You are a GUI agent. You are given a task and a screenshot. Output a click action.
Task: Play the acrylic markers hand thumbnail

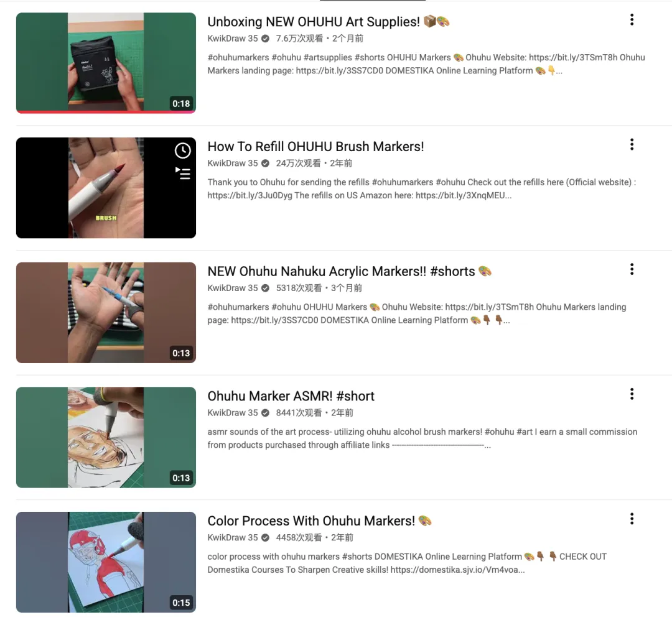[x=106, y=312]
